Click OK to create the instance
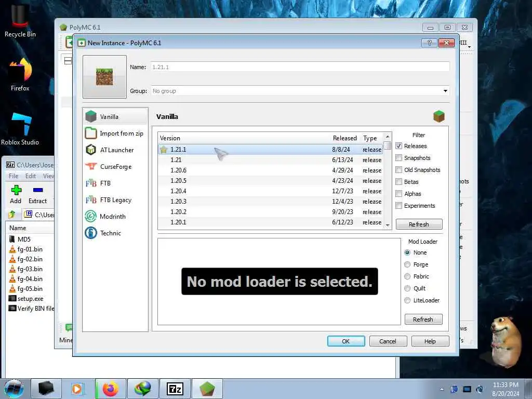Image resolution: width=532 pixels, height=399 pixels. coord(345,341)
